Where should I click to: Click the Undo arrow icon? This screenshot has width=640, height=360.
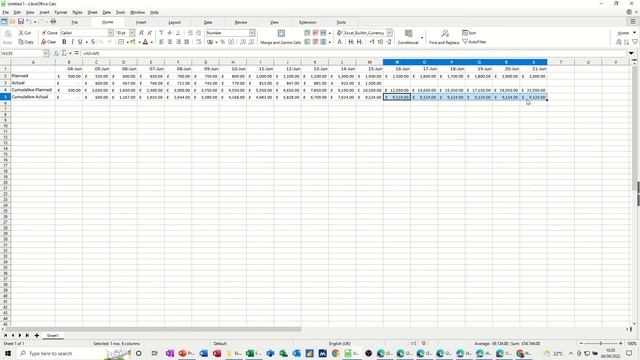pyautogui.click(x=29, y=22)
